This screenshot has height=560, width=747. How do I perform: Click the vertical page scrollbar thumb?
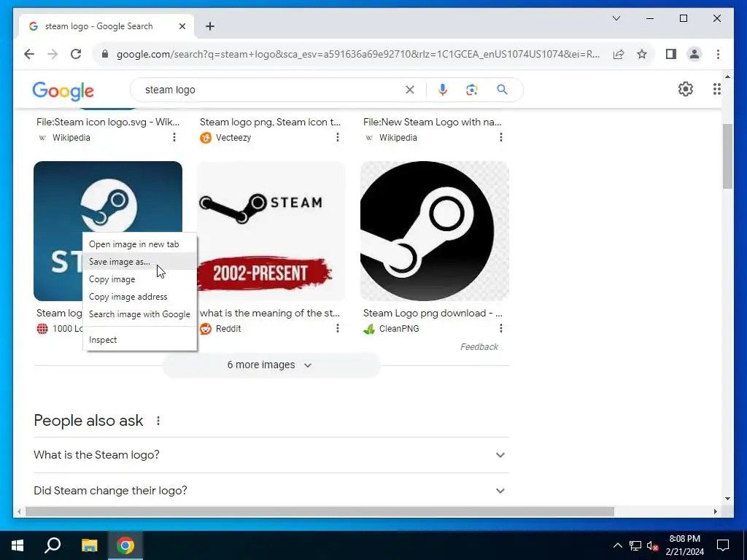point(727,157)
